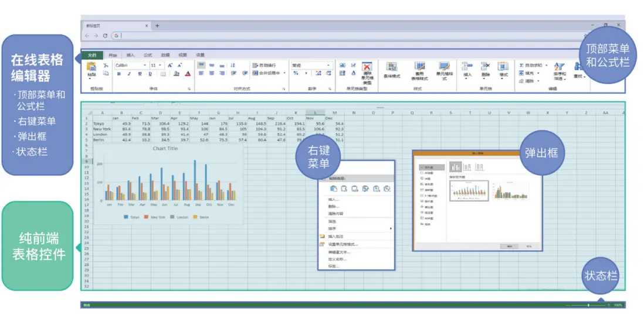The height and width of the screenshot is (318, 644).
Task: Expand the 自动求和 AutoSum dropdown
Action: tap(547, 65)
